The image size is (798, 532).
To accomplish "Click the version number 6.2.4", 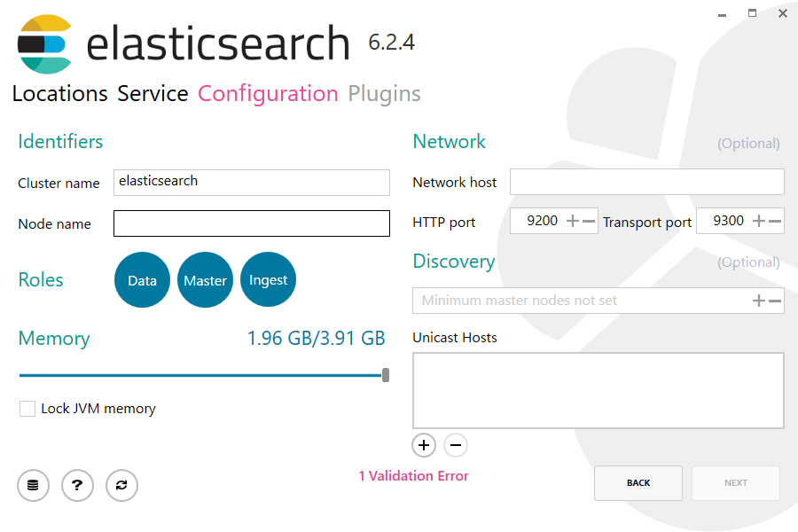I will (x=391, y=43).
